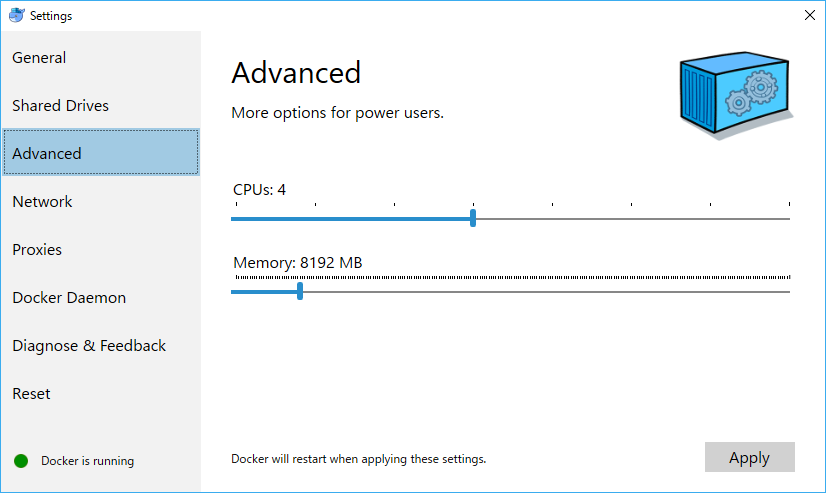Click the 'Docker is running' status text
Image resolution: width=826 pixels, height=493 pixels.
coord(87,461)
